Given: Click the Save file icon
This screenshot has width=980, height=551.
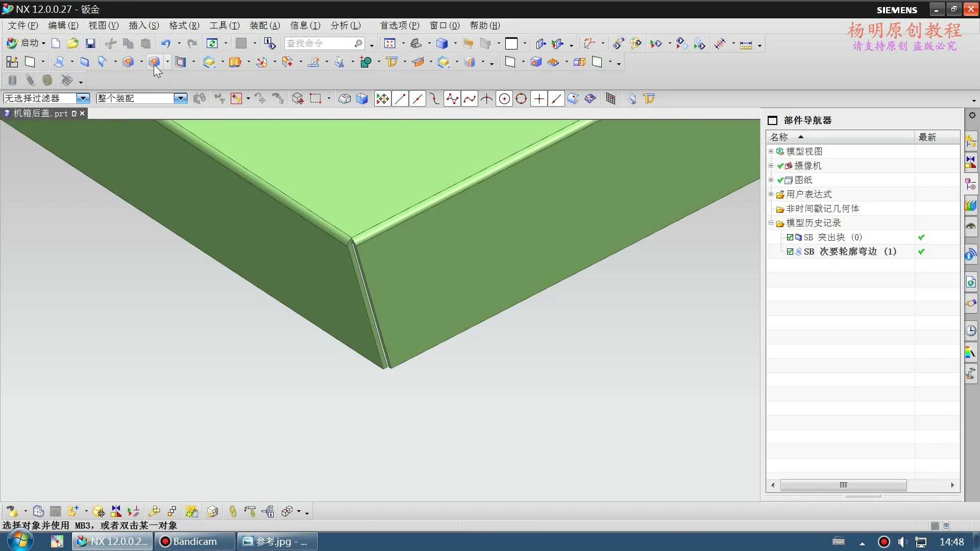Looking at the screenshot, I should click(90, 44).
